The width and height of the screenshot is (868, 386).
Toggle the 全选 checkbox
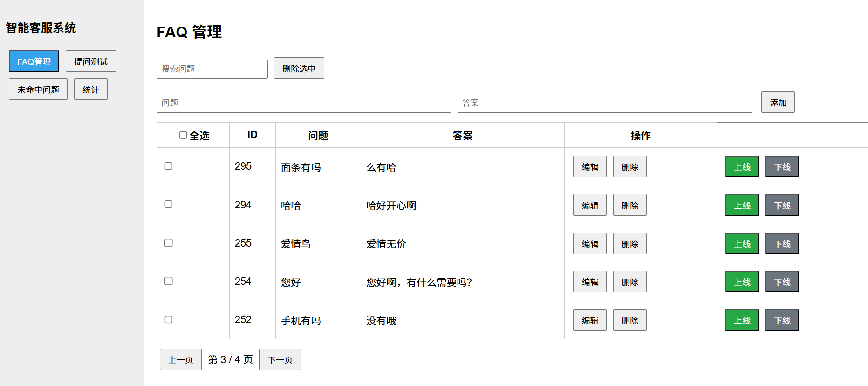coord(183,135)
